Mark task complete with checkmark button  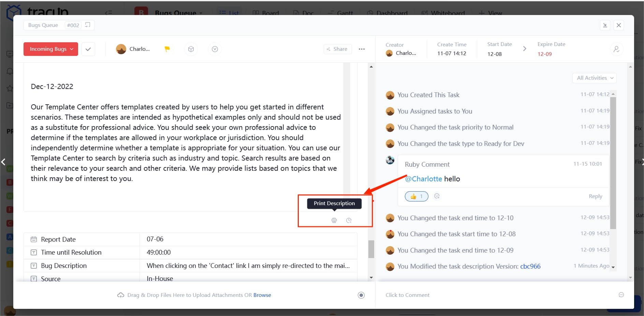tap(88, 49)
